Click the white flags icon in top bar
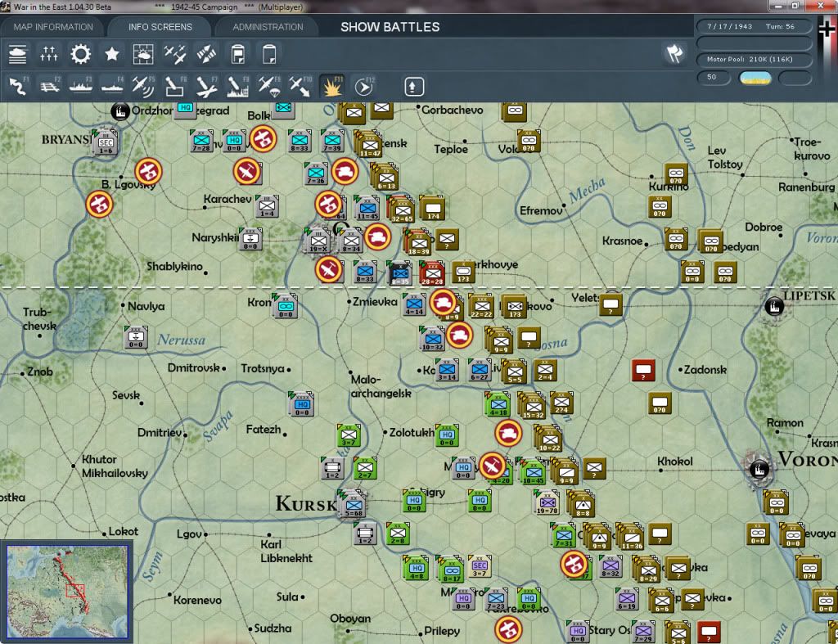838x644 pixels. [x=674, y=53]
